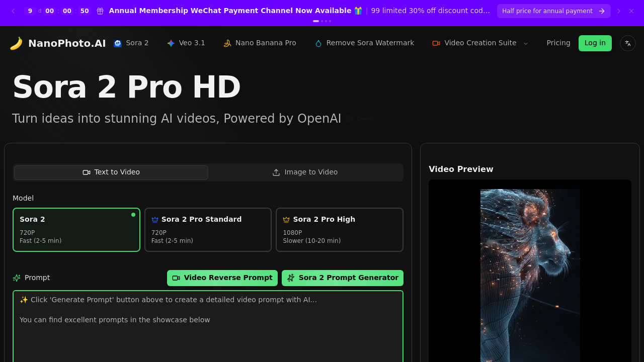This screenshot has height=362, width=644.
Task: Click the Sora 2 nav logo icon
Action: (x=118, y=43)
